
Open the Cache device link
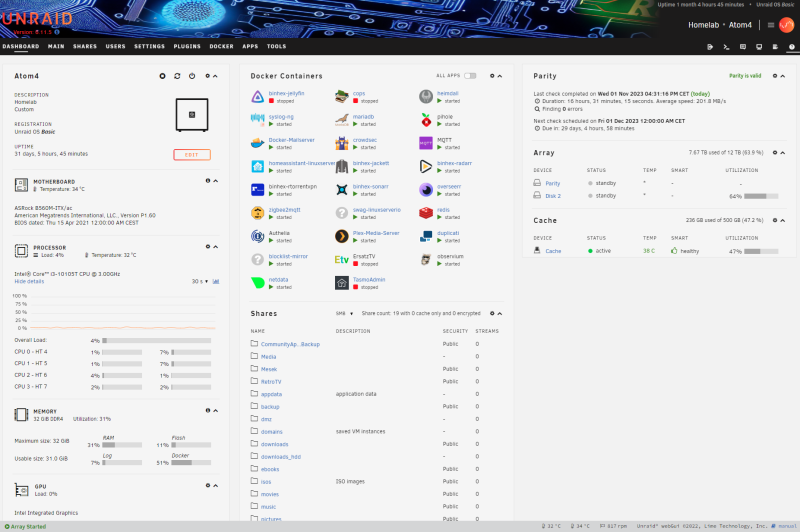[553, 251]
